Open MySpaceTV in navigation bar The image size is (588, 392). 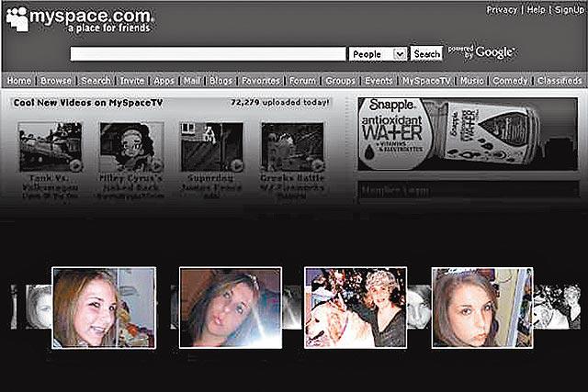426,81
